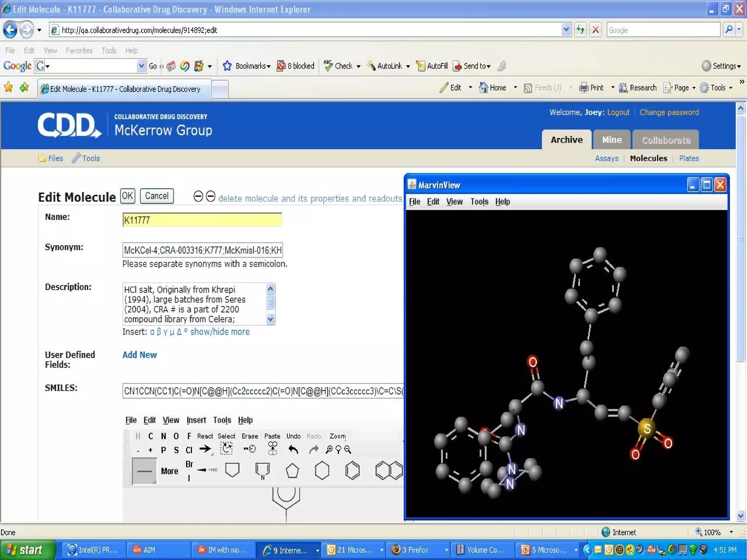Select the naphthalene ring template
Screen dimensions: 747x560
coord(388,471)
